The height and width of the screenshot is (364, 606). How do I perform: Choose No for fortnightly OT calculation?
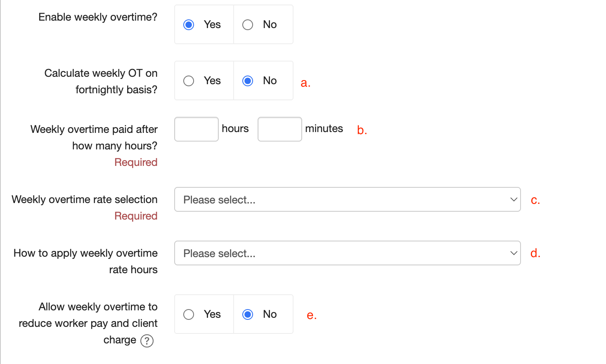[x=248, y=81]
